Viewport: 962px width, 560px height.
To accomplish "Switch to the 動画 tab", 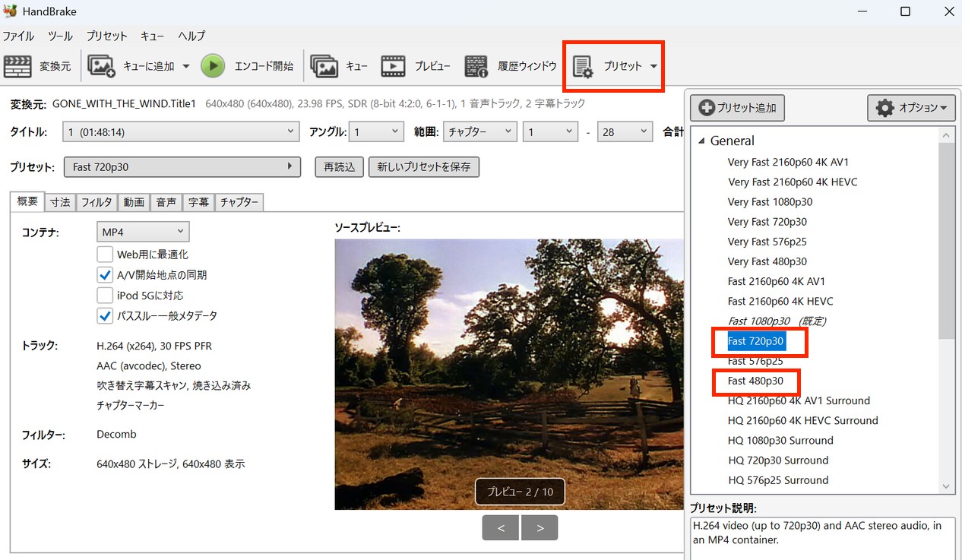I will coord(134,202).
